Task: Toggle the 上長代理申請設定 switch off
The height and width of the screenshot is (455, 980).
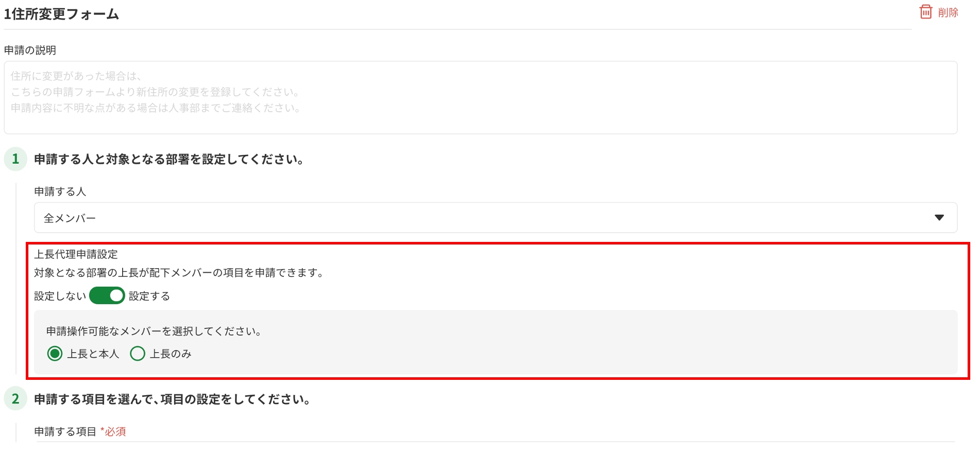Action: click(107, 295)
